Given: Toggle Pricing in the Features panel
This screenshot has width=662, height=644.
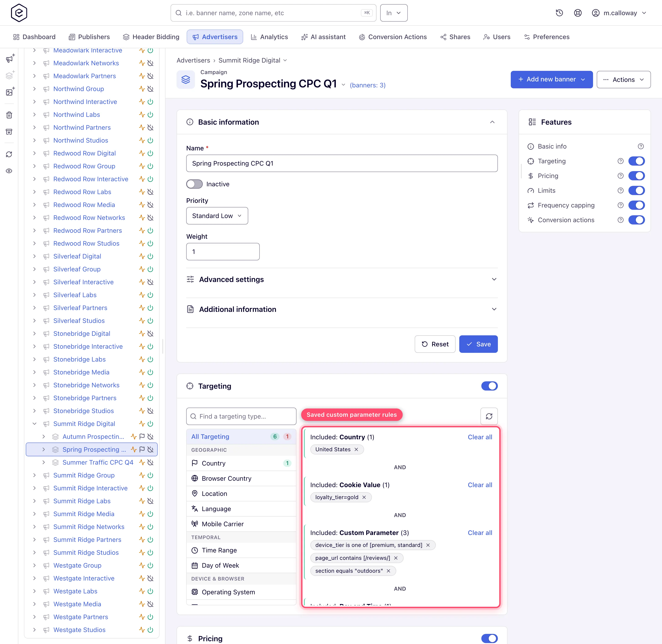Looking at the screenshot, I should point(636,176).
